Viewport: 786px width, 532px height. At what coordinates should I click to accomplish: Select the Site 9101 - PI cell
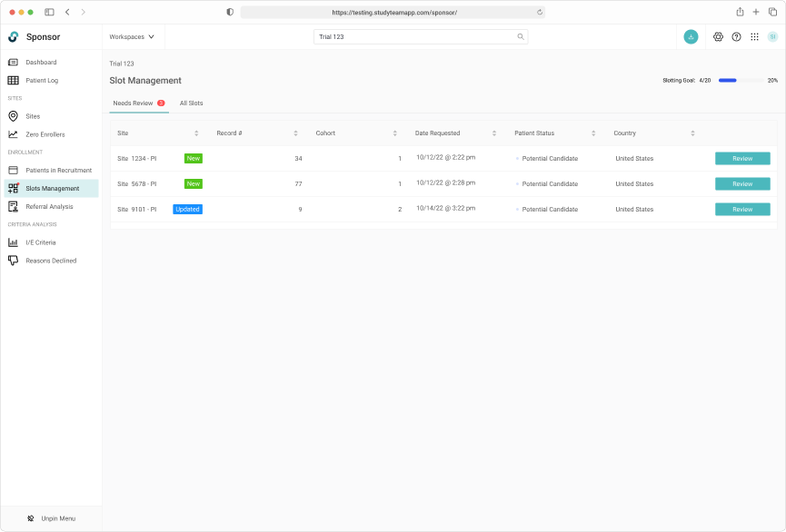point(137,210)
